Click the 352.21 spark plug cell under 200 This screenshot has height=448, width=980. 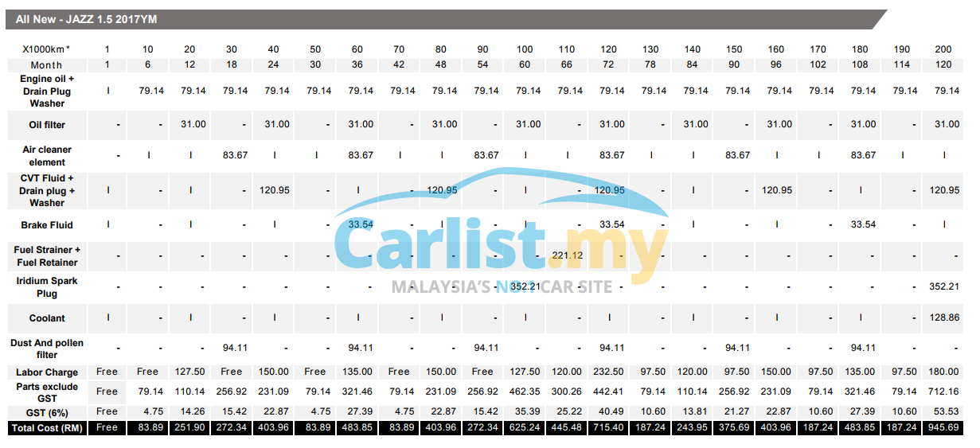[943, 286]
